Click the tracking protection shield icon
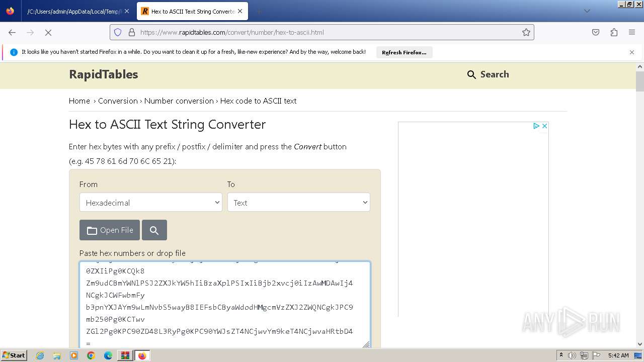 (118, 32)
